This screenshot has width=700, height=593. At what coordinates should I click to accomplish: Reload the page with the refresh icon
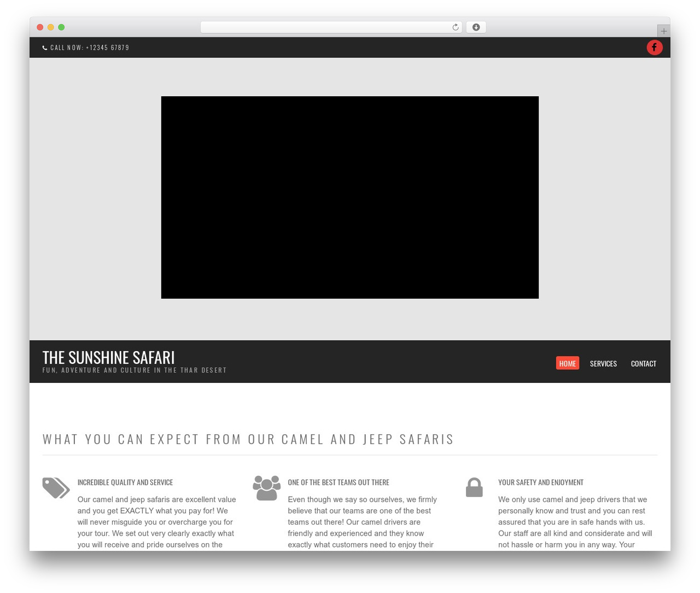(455, 27)
